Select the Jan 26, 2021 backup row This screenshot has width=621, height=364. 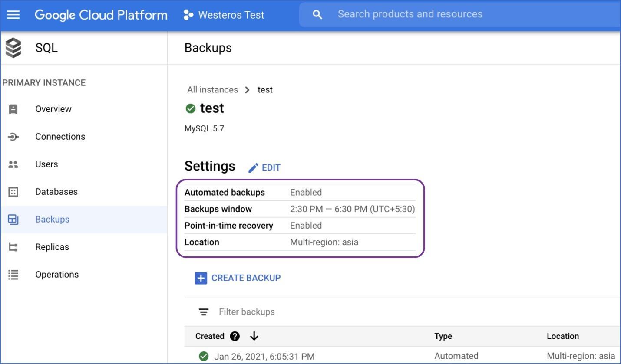pyautogui.click(x=264, y=357)
